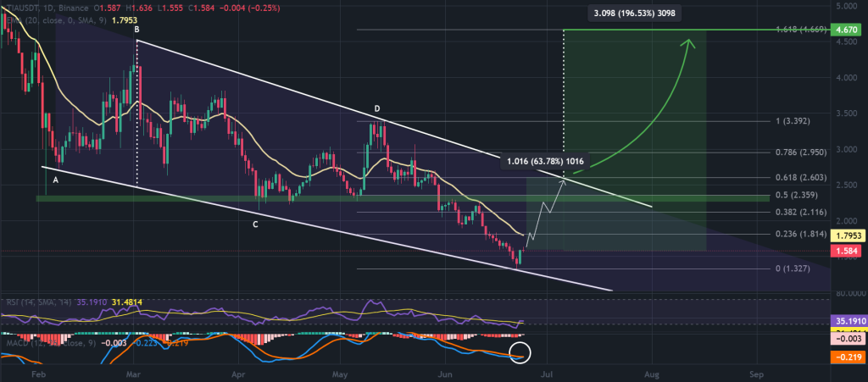Click Sep on the time axis
The width and height of the screenshot is (868, 382).
756,374
